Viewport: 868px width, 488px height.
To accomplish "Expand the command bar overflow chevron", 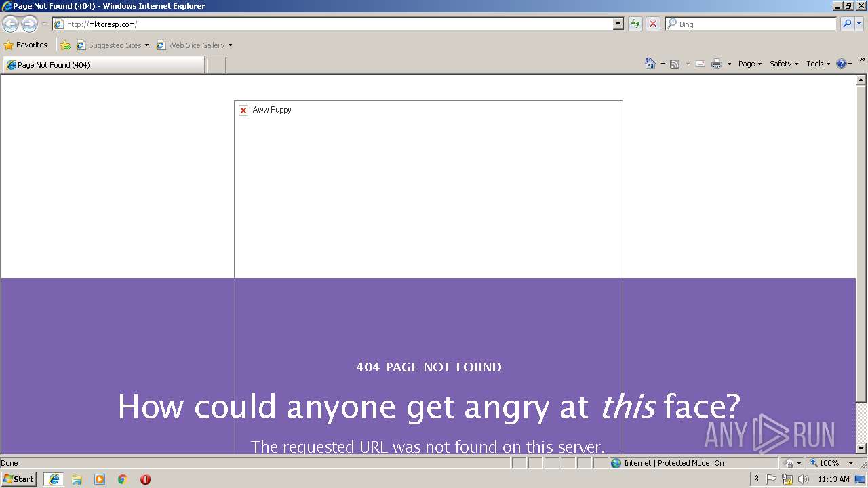I will pyautogui.click(x=863, y=60).
